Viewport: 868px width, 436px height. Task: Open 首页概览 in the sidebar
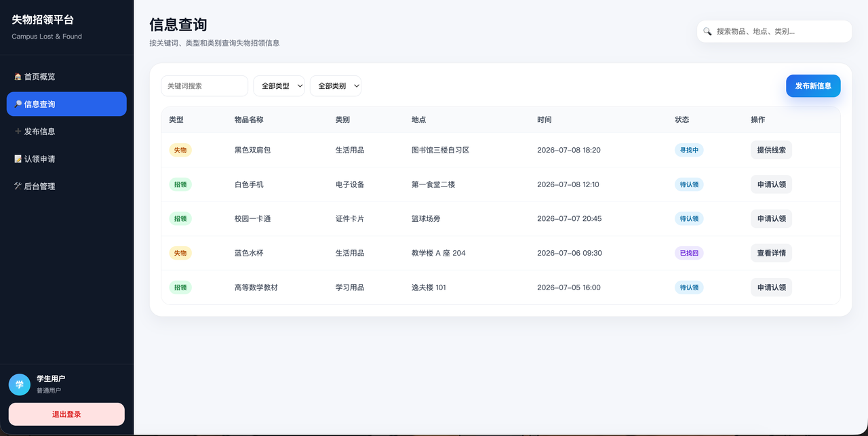click(x=66, y=77)
